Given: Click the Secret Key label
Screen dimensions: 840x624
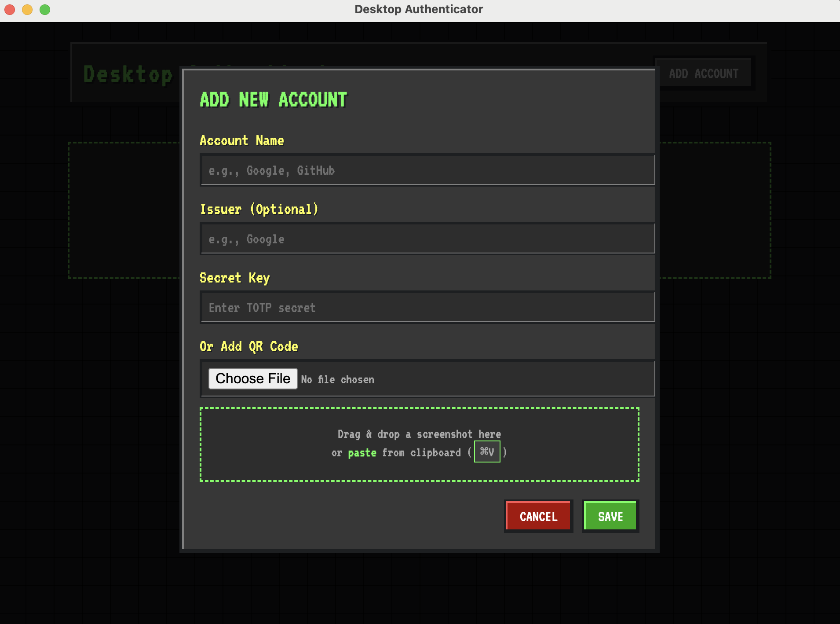Looking at the screenshot, I should click(234, 278).
